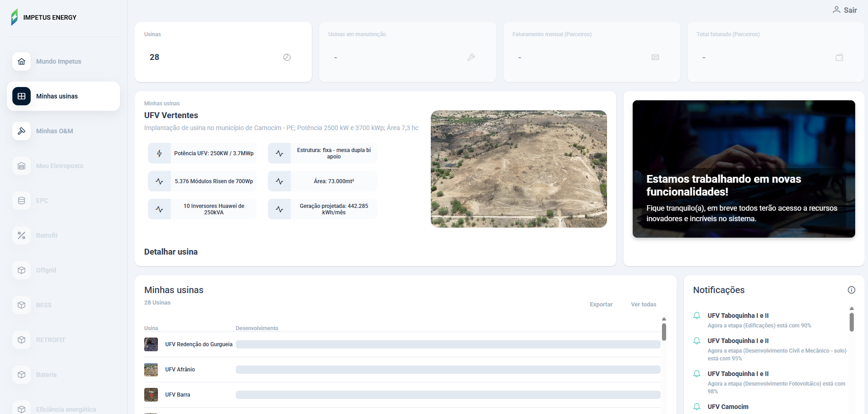The height and width of the screenshot is (414, 868).
Task: Select the EPC database icon
Action: pos(21,201)
